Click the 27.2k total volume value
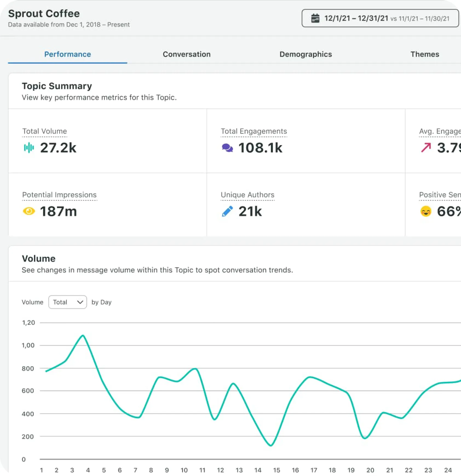461x476 pixels. pyautogui.click(x=58, y=148)
